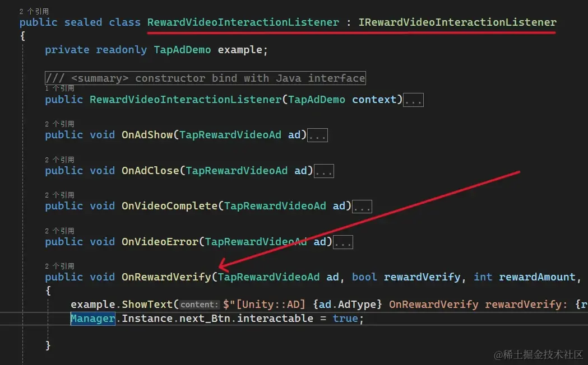Click the 'bool' keyword in OnRewardVerify
Viewport: 588px width, 365px height.
(364, 277)
